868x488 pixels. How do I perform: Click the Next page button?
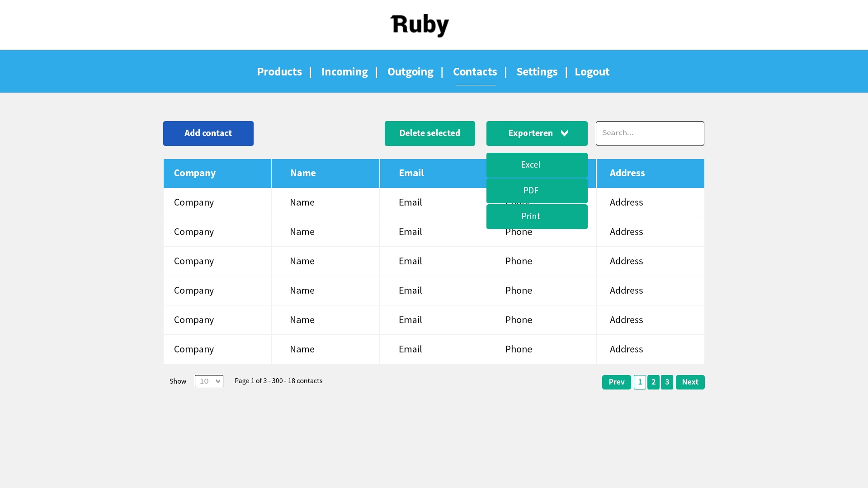[690, 382]
